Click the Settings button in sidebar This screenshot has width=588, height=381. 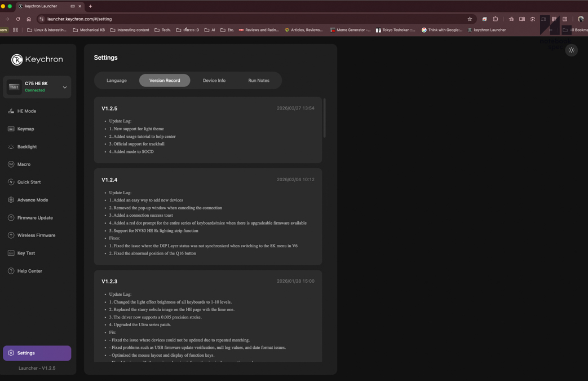click(x=37, y=353)
